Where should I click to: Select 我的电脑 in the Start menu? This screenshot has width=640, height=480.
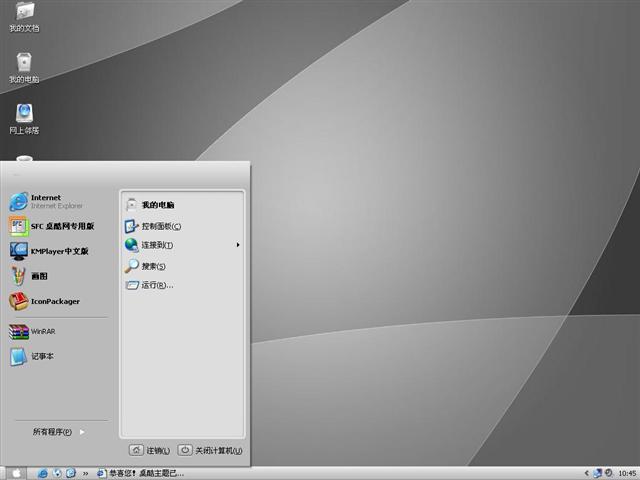click(x=156, y=204)
